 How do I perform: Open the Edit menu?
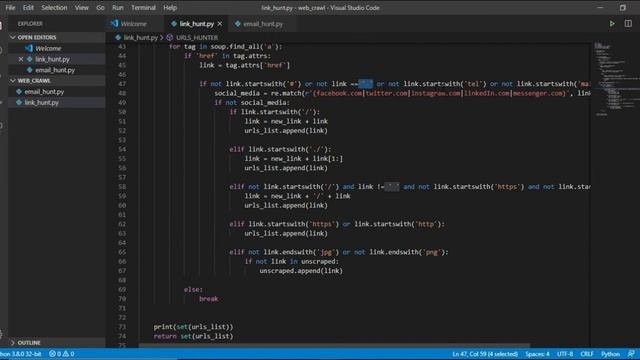[28, 8]
